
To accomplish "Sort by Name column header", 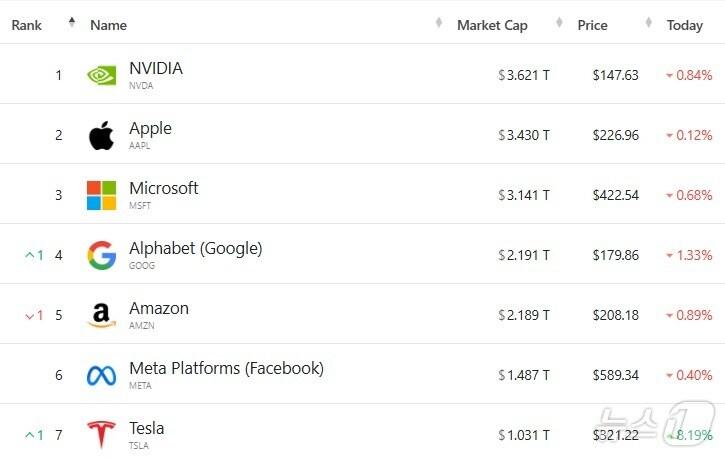I will pyautogui.click(x=108, y=25).
